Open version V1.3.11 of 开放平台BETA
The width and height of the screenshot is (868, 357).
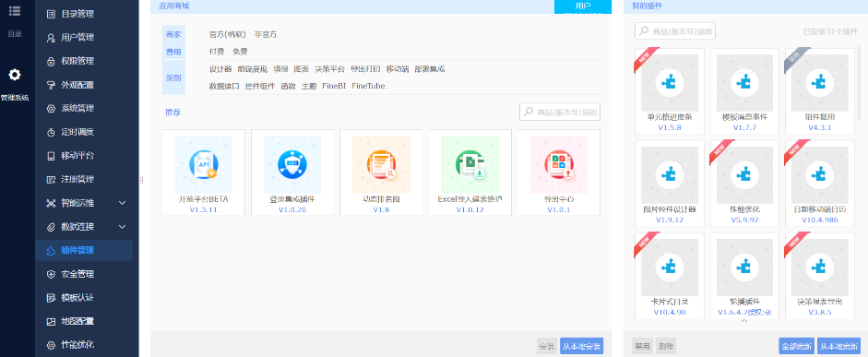tap(203, 209)
